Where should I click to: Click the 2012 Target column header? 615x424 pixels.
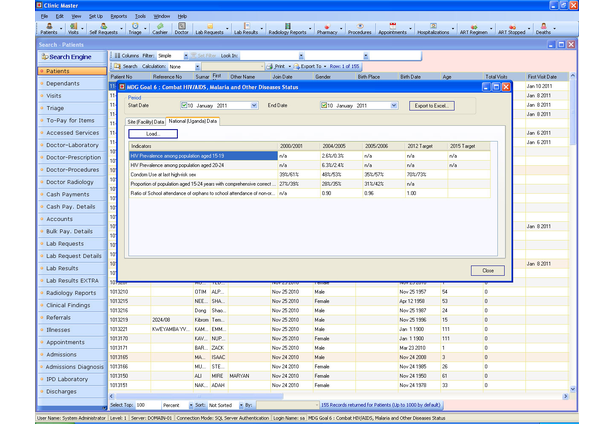[x=426, y=146]
